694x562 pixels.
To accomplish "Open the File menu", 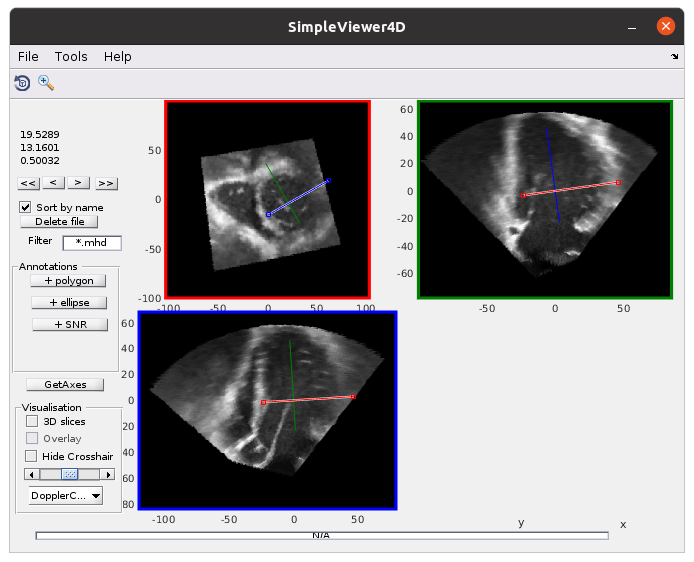I will click(28, 57).
